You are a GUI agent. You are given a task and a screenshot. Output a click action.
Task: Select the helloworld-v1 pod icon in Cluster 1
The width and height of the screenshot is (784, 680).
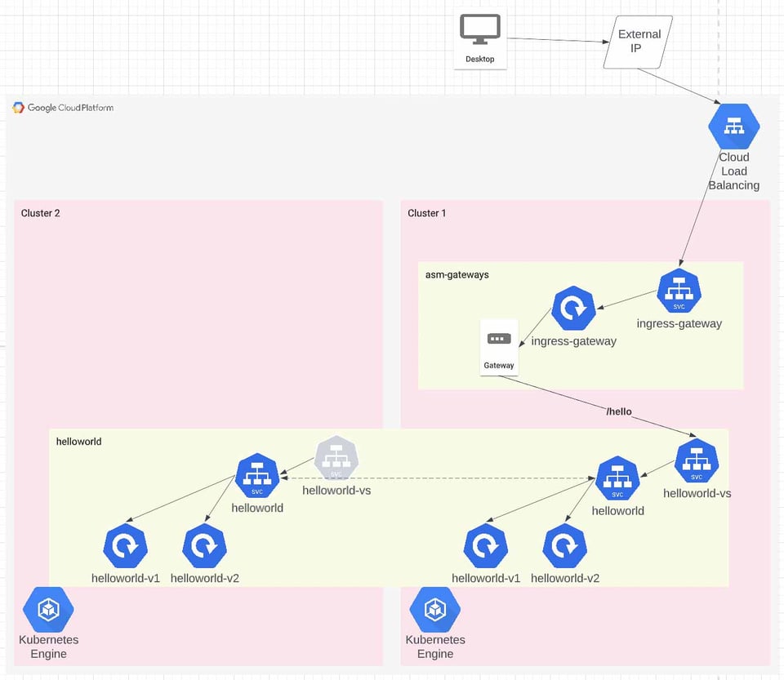pos(485,545)
